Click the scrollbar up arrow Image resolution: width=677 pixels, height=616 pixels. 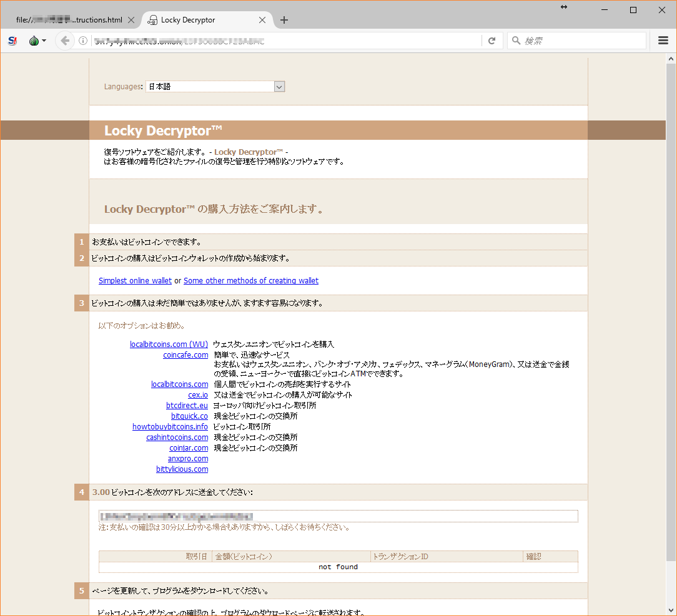671,59
